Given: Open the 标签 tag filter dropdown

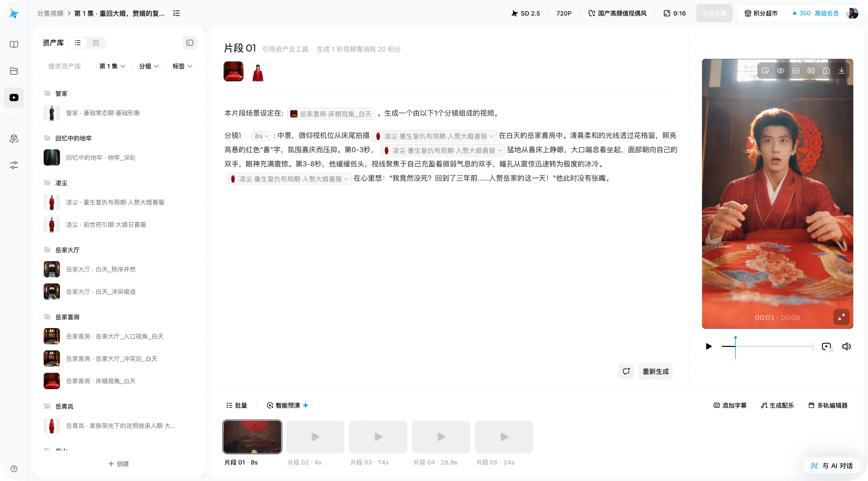Looking at the screenshot, I should (x=182, y=66).
